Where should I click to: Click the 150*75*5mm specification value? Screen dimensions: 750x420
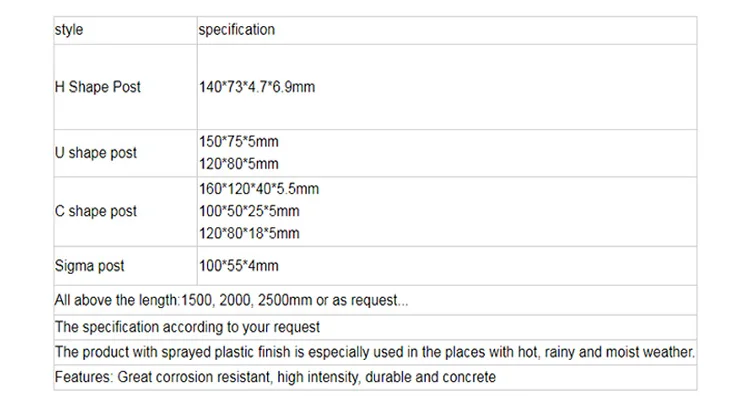239,143
